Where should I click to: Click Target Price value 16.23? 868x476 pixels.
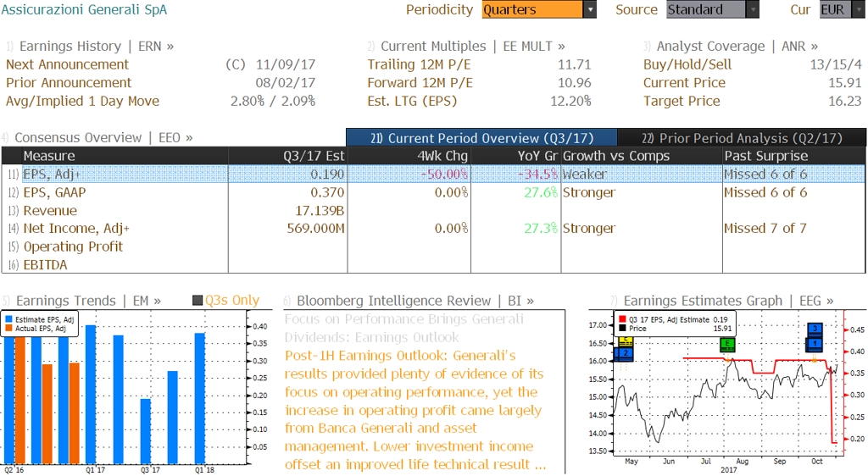tap(845, 101)
